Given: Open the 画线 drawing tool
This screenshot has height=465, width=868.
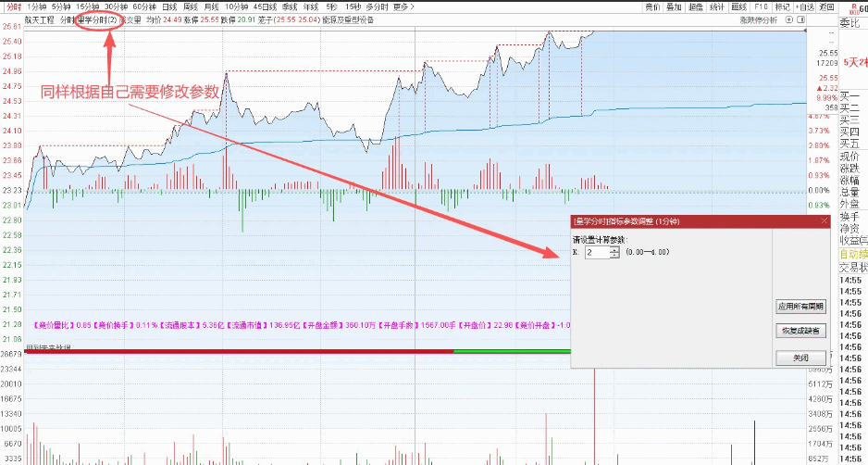Looking at the screenshot, I should 739,6.
